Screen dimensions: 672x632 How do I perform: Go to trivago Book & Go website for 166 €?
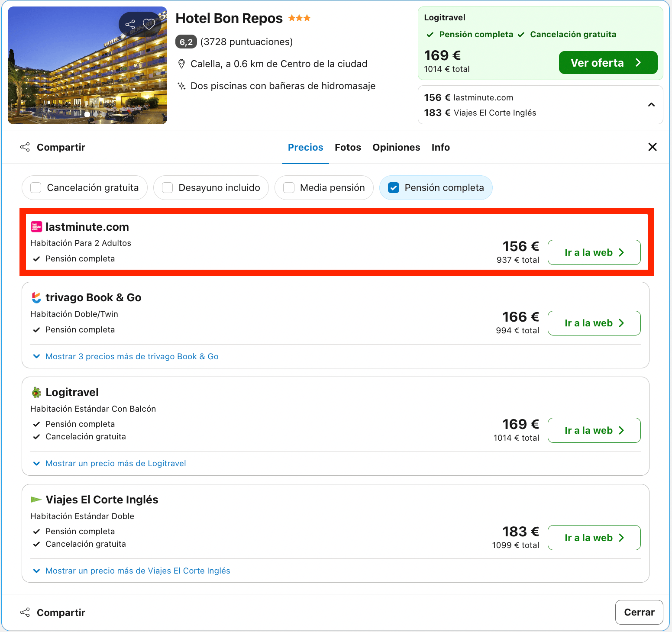pyautogui.click(x=594, y=323)
